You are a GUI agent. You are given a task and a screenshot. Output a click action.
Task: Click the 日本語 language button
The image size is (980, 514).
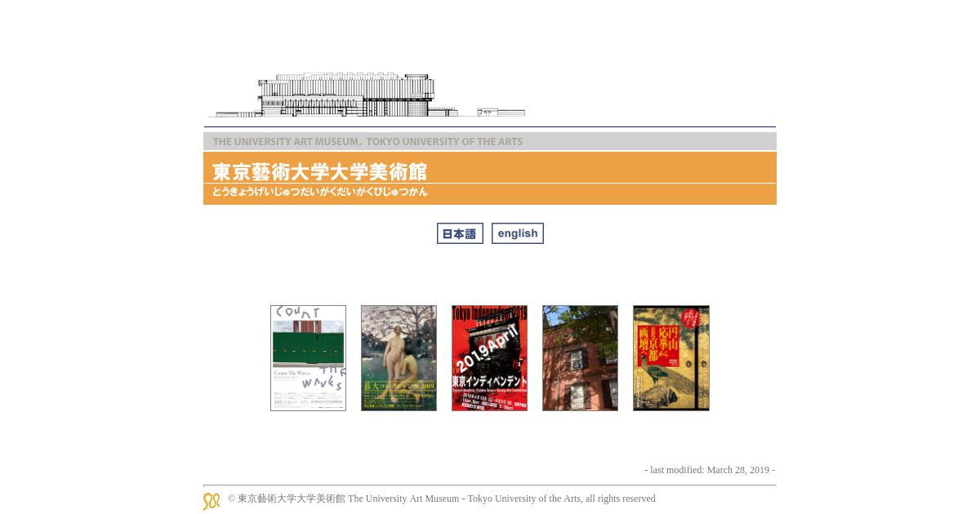(460, 233)
